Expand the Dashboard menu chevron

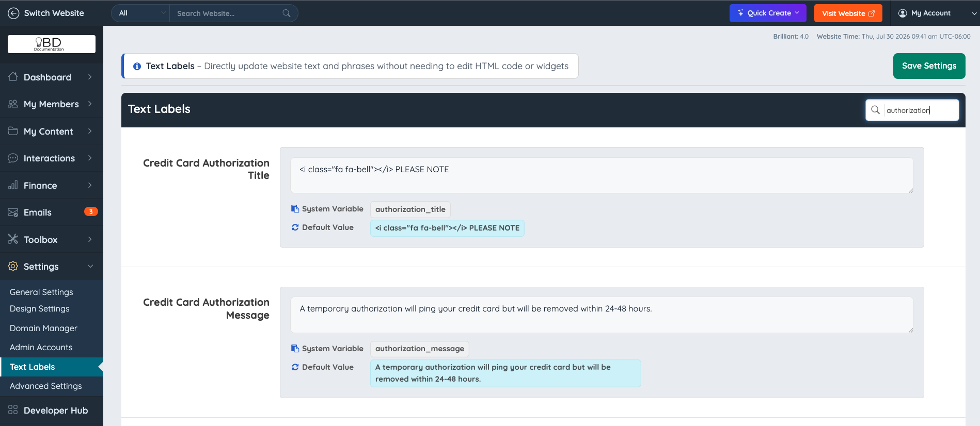pyautogui.click(x=90, y=77)
